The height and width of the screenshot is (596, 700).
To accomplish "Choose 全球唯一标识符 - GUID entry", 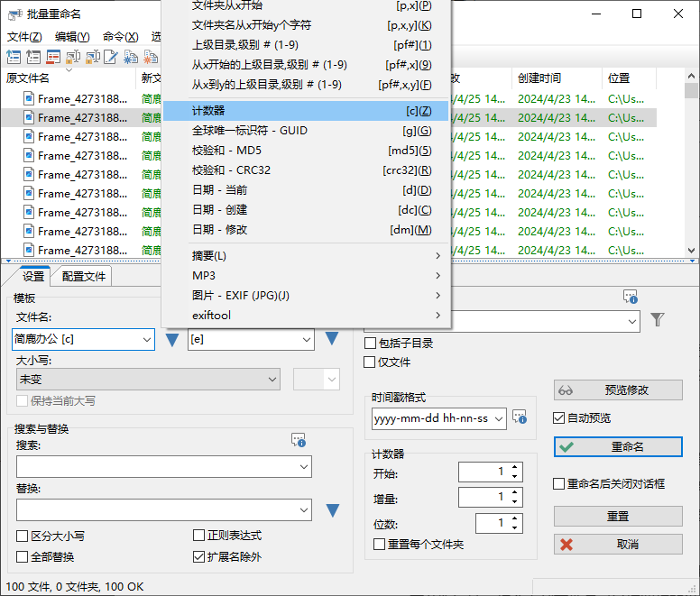I will [307, 130].
